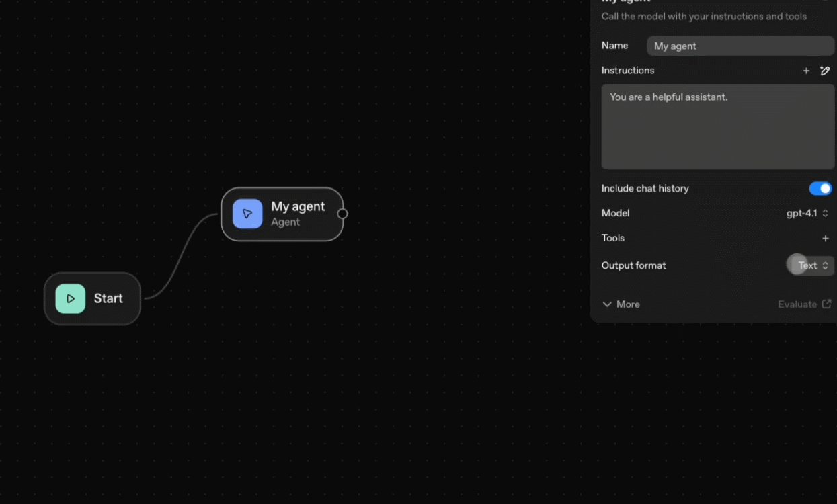Screen dimensions: 837x504
Task: Click the chevron arrows next to gpt-4.1
Action: coord(825,213)
